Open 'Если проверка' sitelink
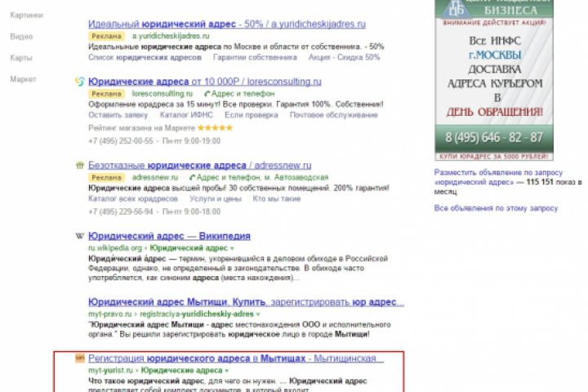The width and height of the screenshot is (588, 392). tap(252, 115)
